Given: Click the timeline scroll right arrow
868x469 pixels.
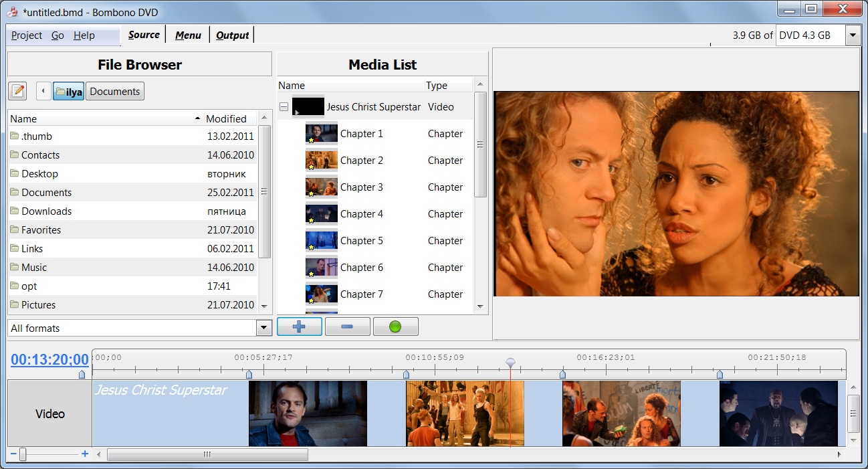Looking at the screenshot, I should coord(840,454).
